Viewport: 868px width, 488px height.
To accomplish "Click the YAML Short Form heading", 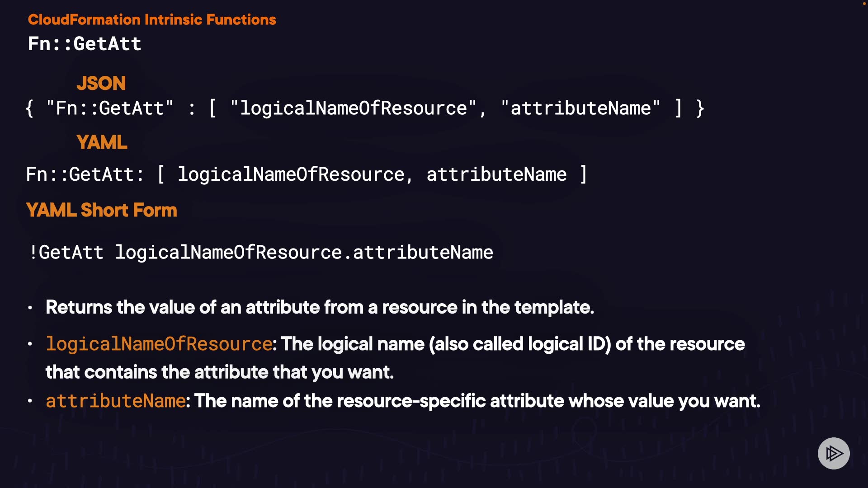I will (102, 210).
